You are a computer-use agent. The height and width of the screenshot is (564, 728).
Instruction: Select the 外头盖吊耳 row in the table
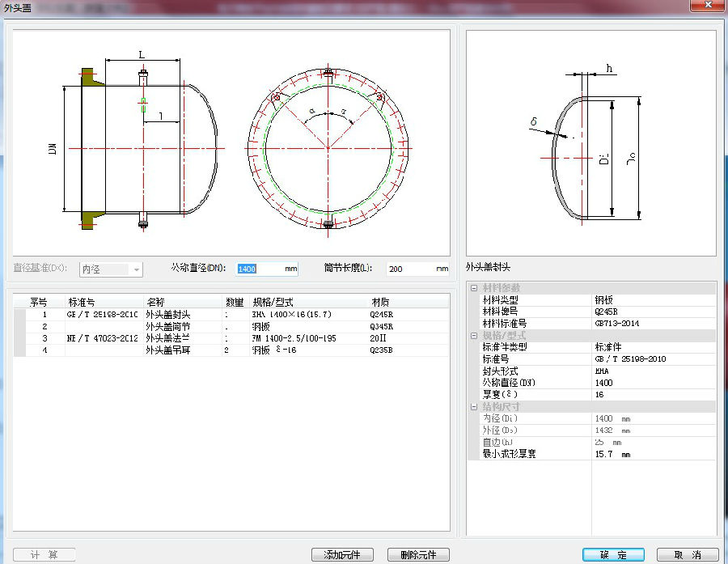231,350
